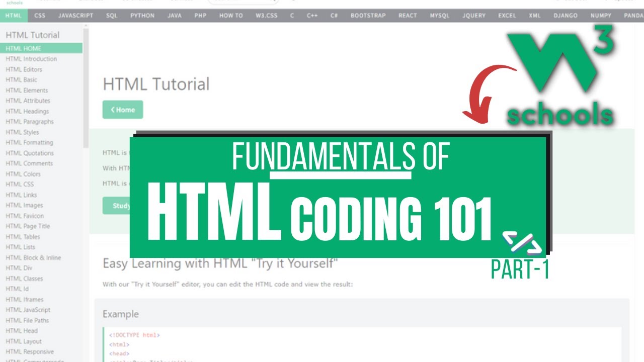Click the green Home button
The image size is (644, 362).
point(123,110)
